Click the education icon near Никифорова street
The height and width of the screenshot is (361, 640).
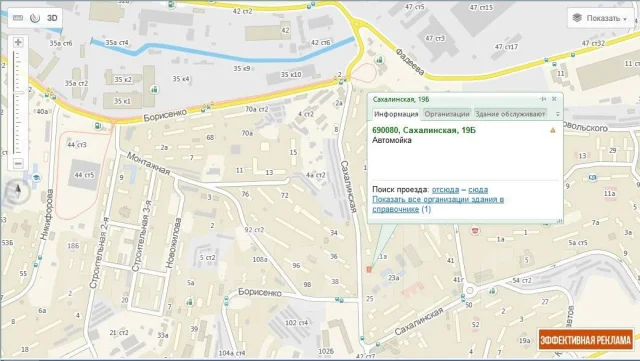tap(36, 177)
